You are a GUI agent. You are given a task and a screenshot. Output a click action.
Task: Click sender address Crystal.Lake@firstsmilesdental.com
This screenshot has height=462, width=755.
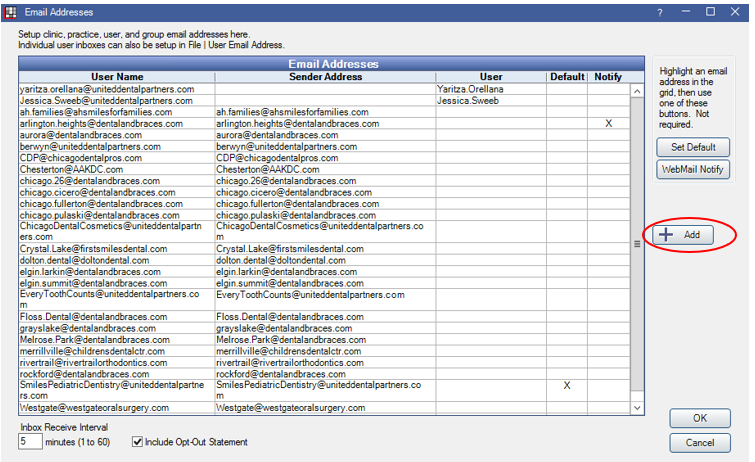coord(290,249)
